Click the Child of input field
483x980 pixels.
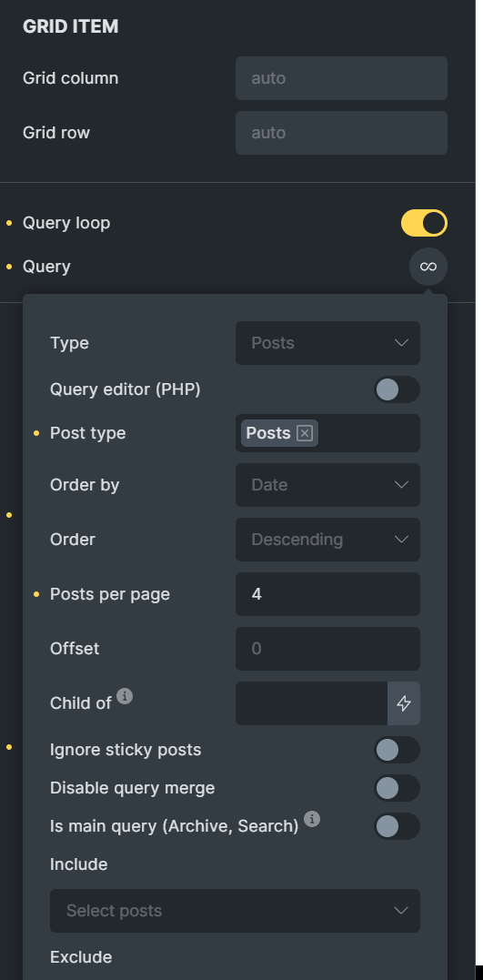[311, 703]
